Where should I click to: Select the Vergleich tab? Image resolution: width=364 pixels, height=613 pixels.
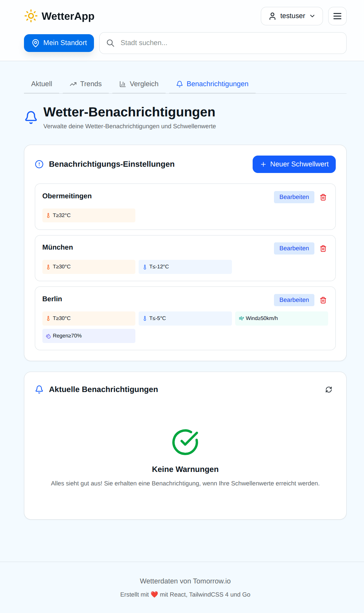tap(139, 84)
